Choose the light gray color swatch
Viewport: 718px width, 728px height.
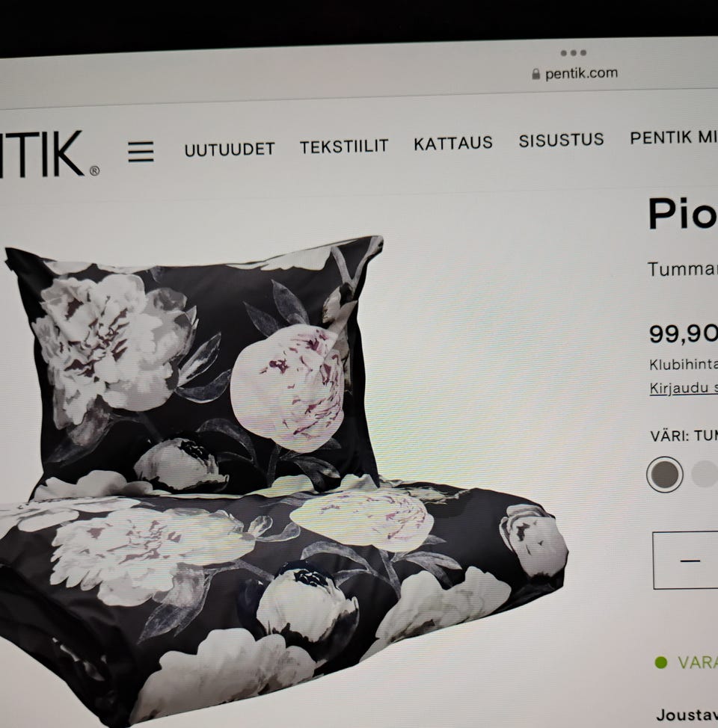(x=705, y=474)
